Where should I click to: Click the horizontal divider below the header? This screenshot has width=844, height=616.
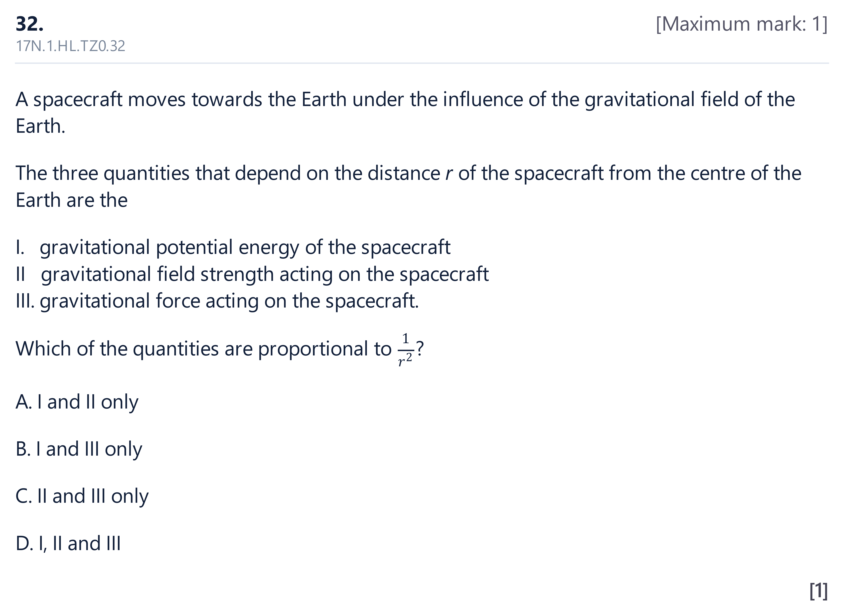(422, 63)
